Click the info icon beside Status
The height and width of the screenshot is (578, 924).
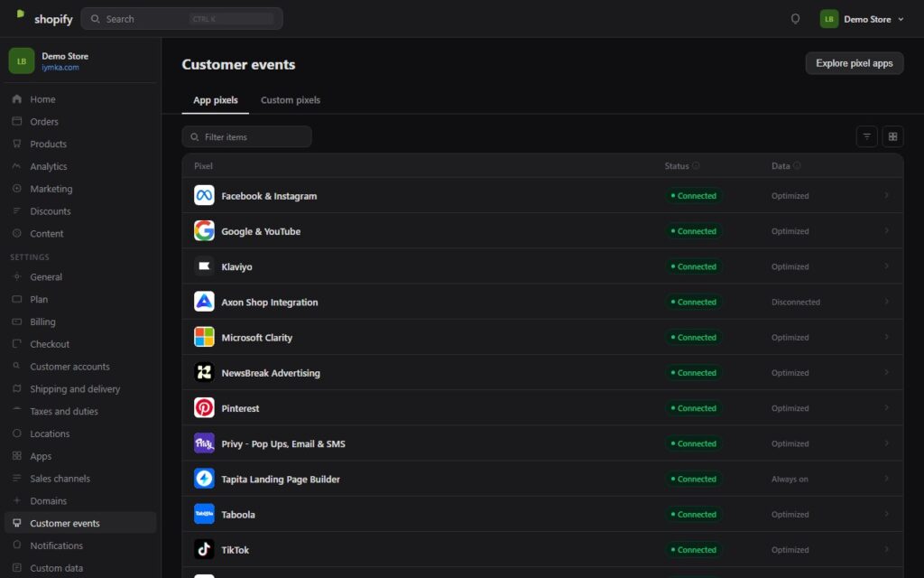click(x=696, y=166)
